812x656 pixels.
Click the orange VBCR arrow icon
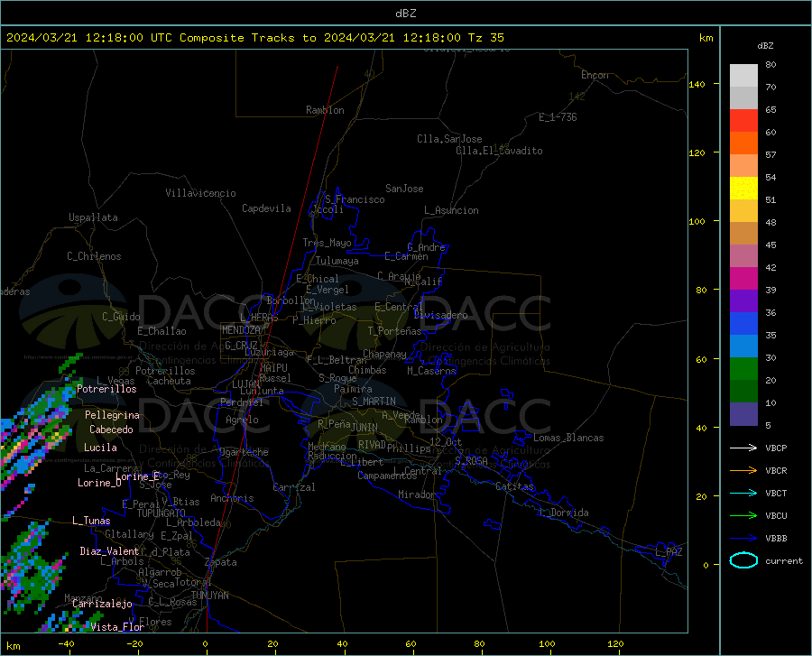point(743,470)
